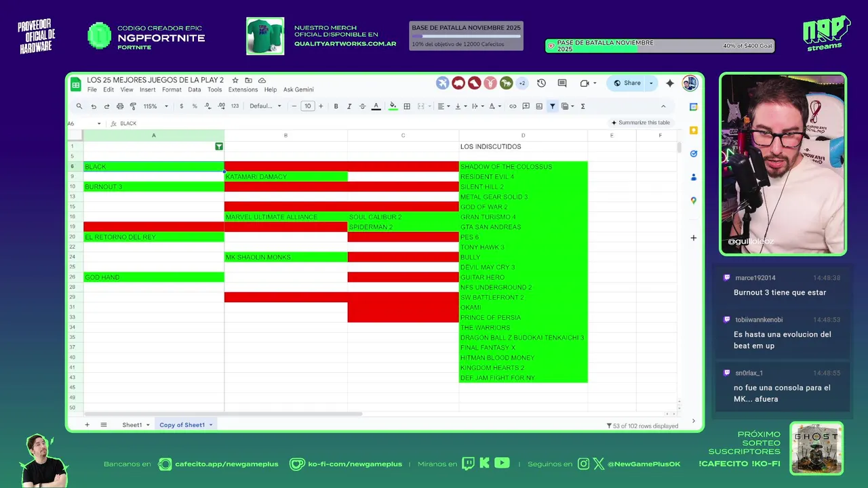This screenshot has width=868, height=488.
Task: Open the zoom 115% dropdown
Action: 154,106
